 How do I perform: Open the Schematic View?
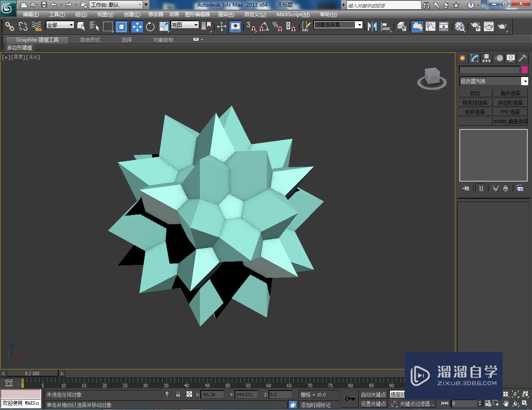(x=444, y=27)
